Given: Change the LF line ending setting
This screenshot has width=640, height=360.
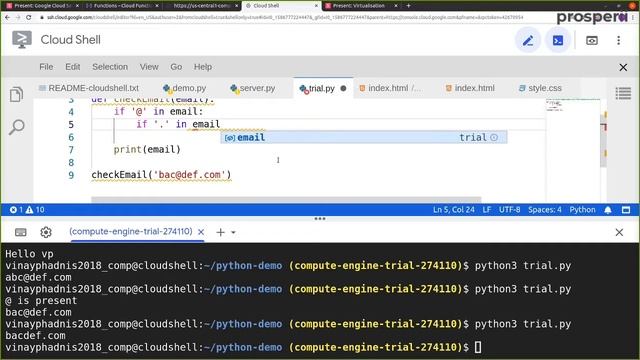Looking at the screenshot, I should pos(487,210).
